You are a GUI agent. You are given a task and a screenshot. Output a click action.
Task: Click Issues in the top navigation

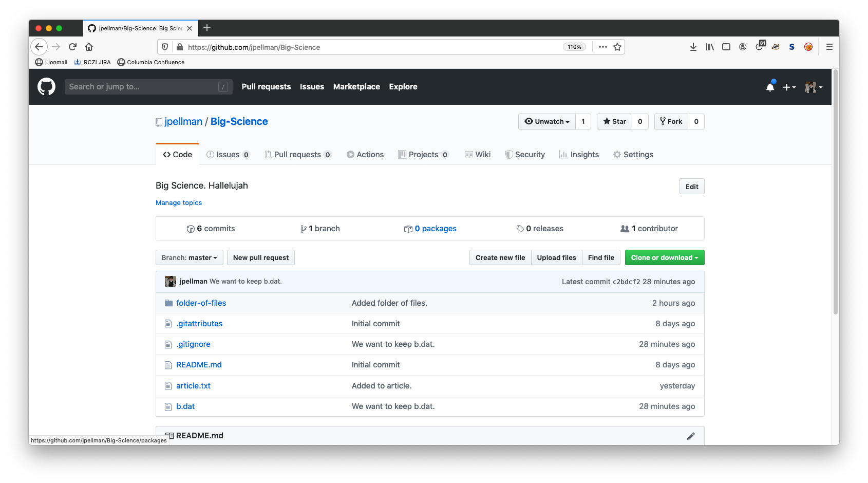(x=312, y=87)
